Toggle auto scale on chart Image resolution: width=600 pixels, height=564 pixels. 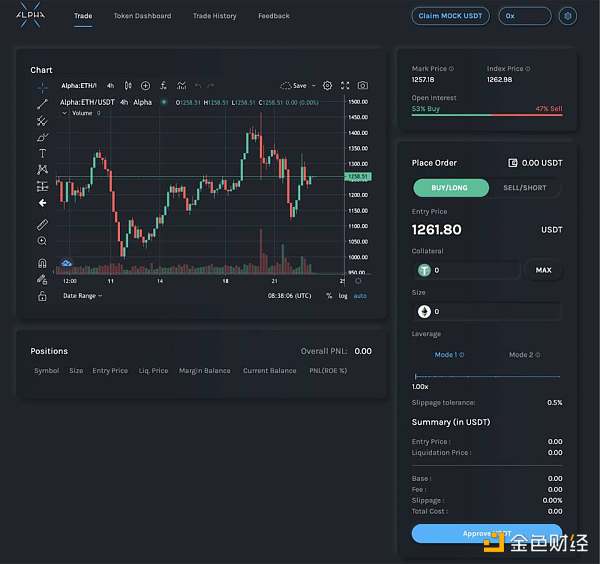coord(360,296)
